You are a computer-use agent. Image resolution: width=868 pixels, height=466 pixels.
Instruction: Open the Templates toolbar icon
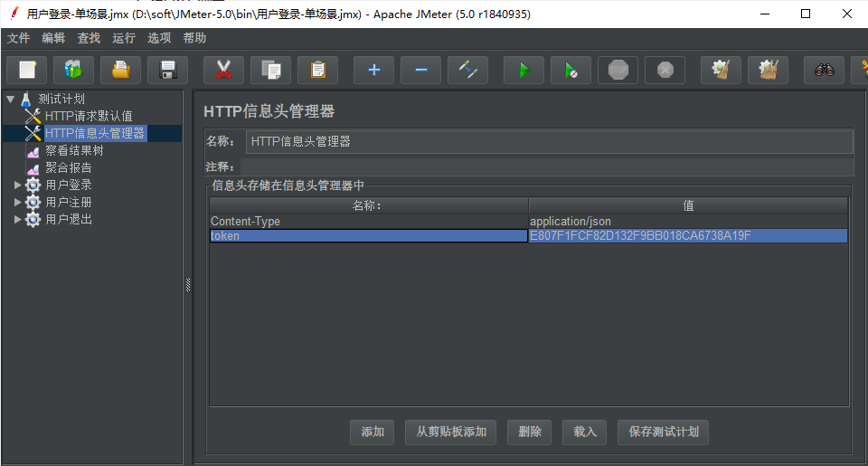click(x=73, y=70)
